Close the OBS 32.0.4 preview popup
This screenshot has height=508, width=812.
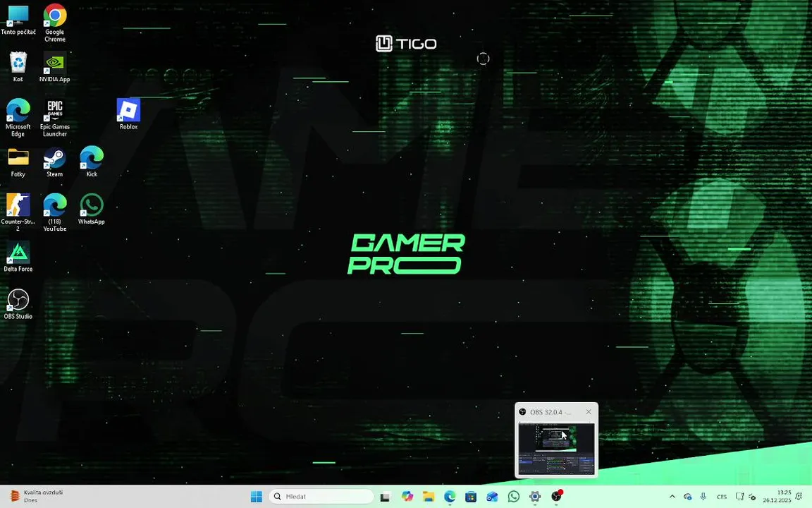pyautogui.click(x=589, y=411)
